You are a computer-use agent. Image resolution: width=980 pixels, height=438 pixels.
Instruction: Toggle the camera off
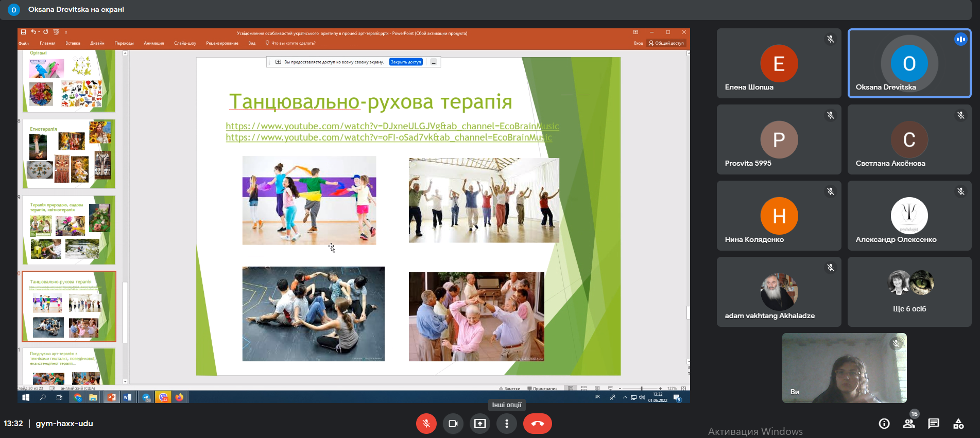point(453,424)
